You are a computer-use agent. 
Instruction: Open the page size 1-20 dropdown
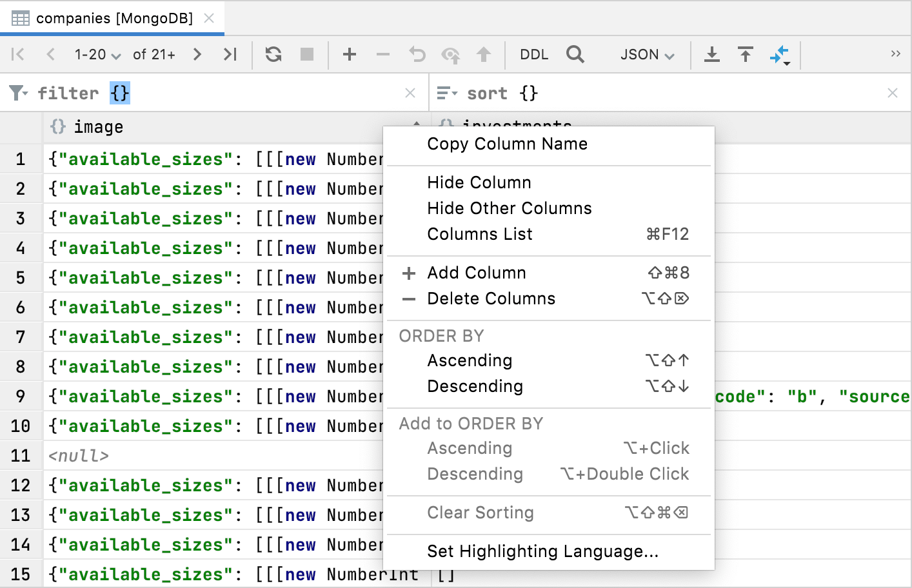click(x=97, y=54)
